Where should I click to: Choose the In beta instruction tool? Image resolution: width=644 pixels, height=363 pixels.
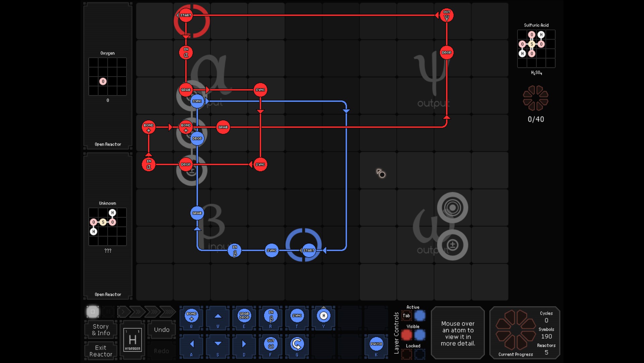(271, 316)
